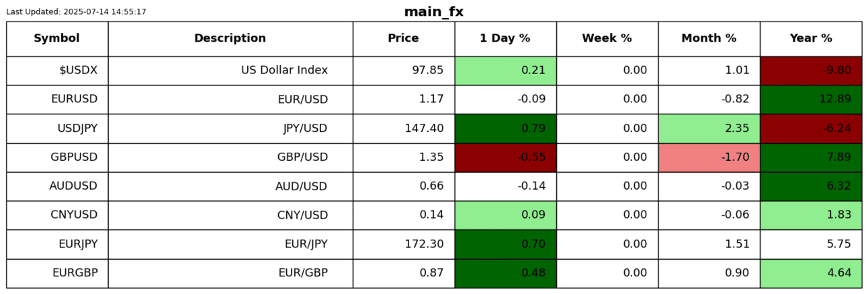Image resolution: width=868 pixels, height=294 pixels.
Task: Click the EURJPY price value 172.30
Action: (424, 244)
